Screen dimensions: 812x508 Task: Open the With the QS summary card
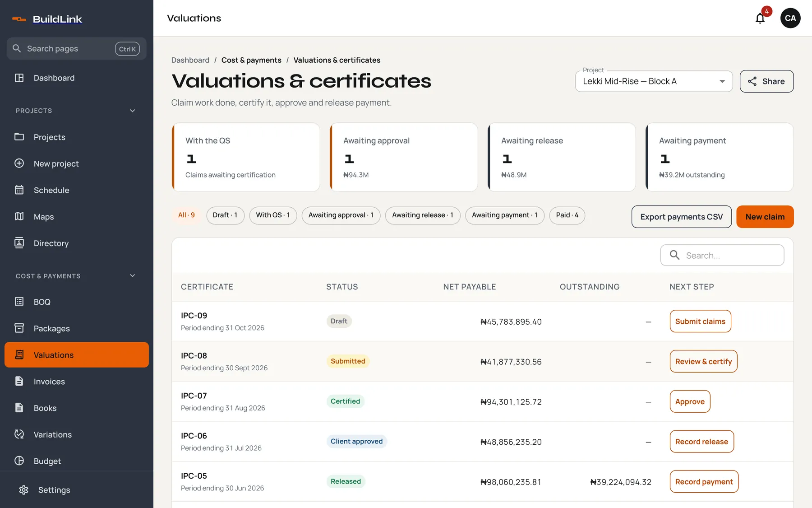[246, 157]
